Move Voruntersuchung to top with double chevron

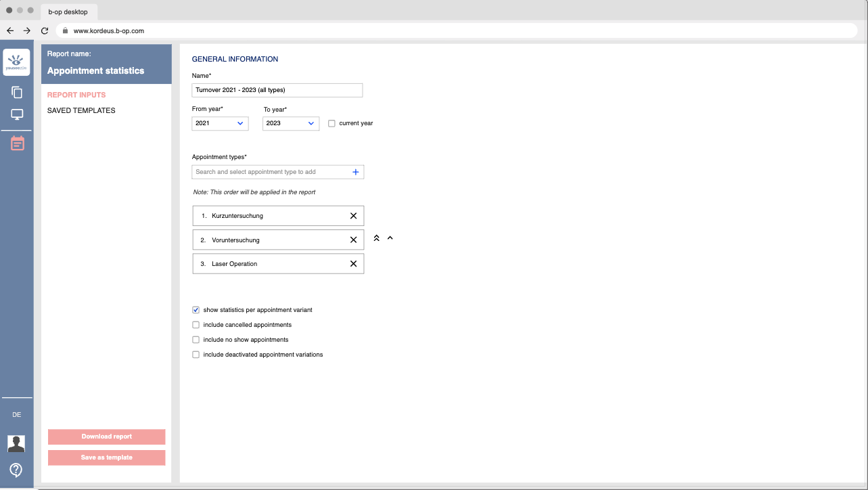point(377,238)
